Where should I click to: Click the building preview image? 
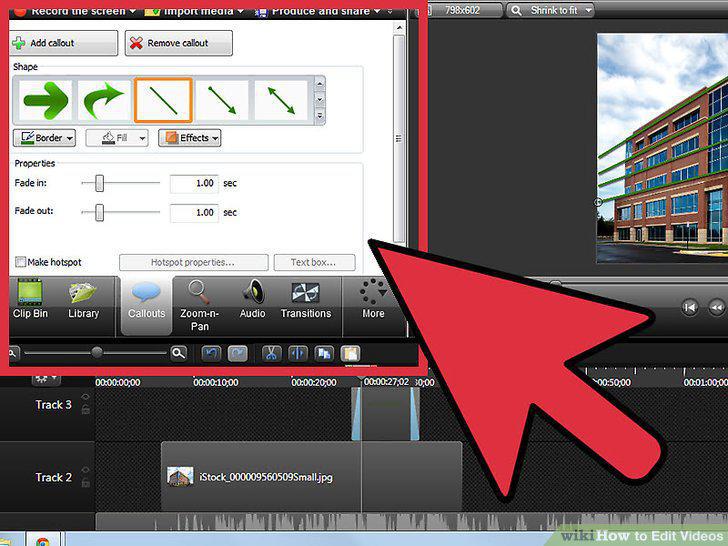point(663,148)
